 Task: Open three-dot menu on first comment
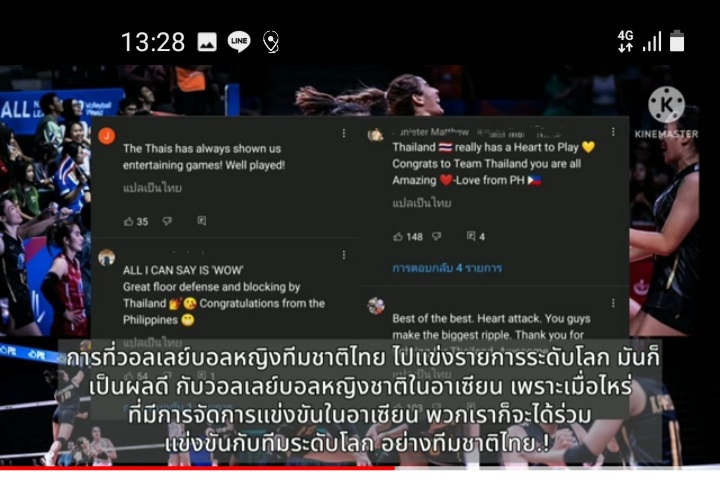(344, 133)
